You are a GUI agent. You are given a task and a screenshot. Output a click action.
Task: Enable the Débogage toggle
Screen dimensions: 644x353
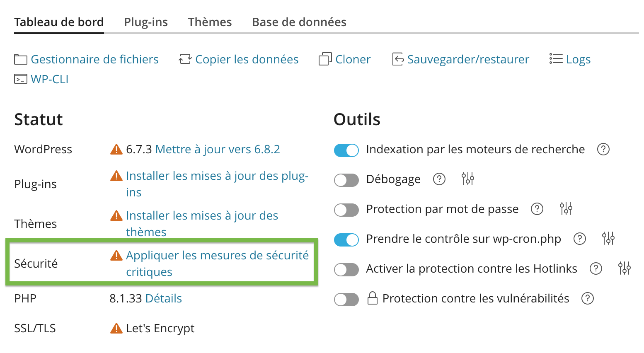click(x=346, y=180)
